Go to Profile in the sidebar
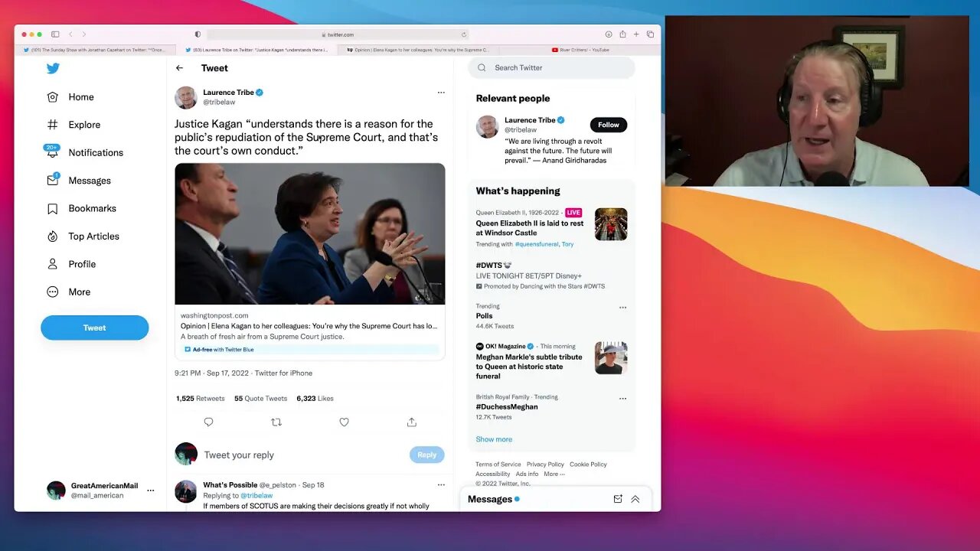Screen dimensions: 980x551 click(x=71, y=264)
